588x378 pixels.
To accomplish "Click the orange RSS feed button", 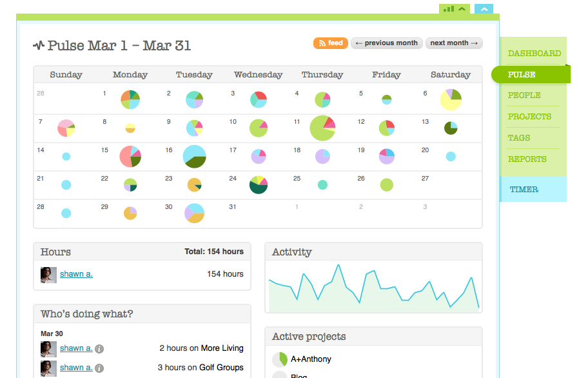I will pos(330,43).
